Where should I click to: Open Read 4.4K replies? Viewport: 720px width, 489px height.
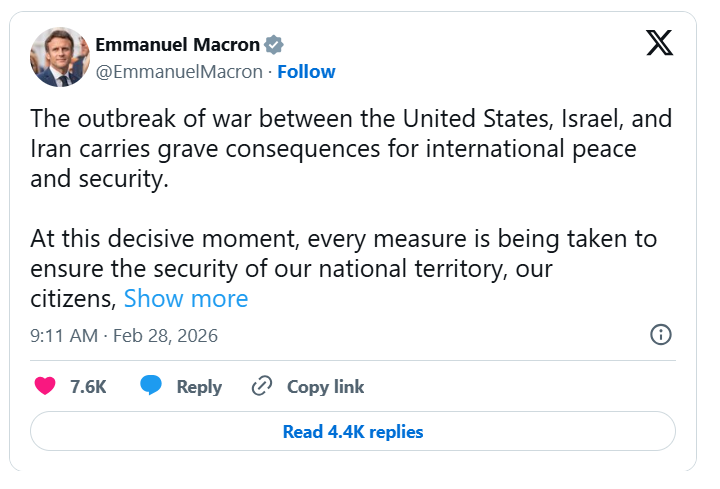[353, 432]
